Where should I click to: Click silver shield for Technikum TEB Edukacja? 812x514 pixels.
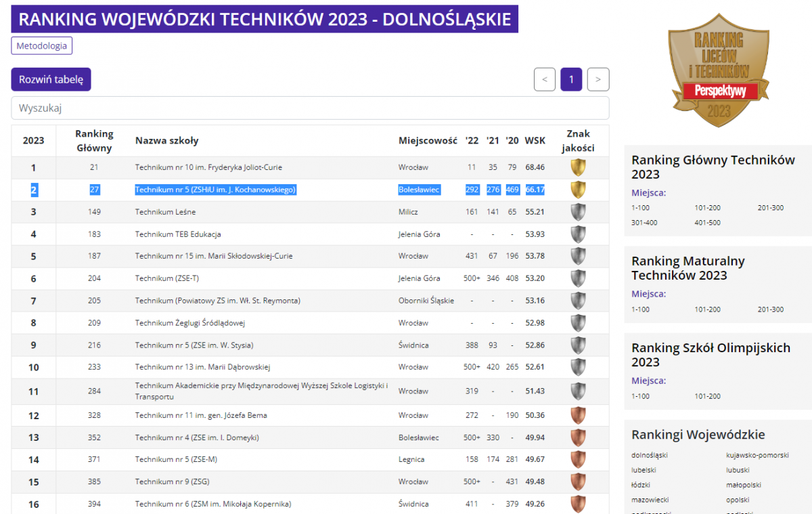point(578,234)
